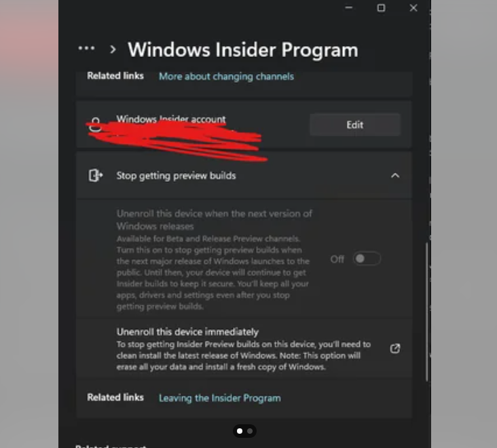497x448 pixels.
Task: Click the Windows Insider account person icon
Action: tap(95, 124)
